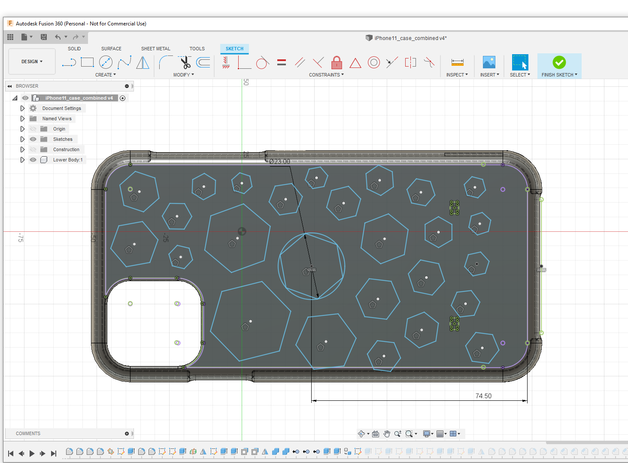Switch to the SURFACE tab
This screenshot has width=628, height=472.
tap(111, 48)
